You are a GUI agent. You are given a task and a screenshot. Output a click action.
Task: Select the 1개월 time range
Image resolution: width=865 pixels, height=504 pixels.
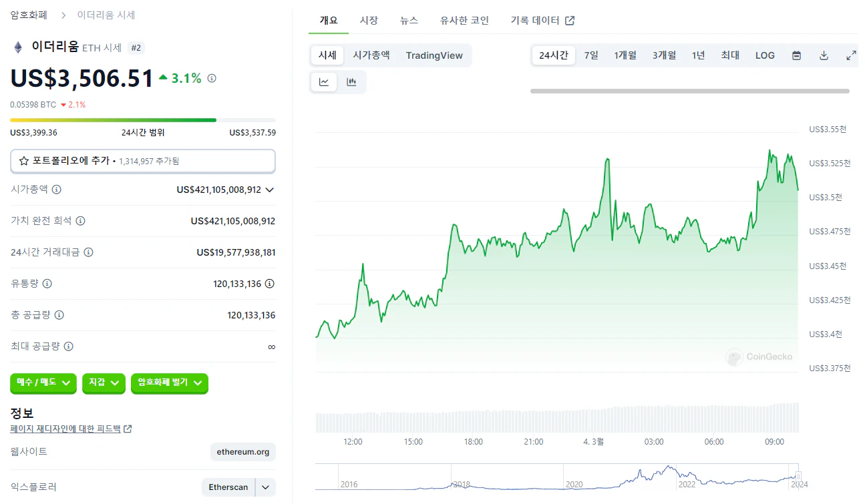point(625,55)
